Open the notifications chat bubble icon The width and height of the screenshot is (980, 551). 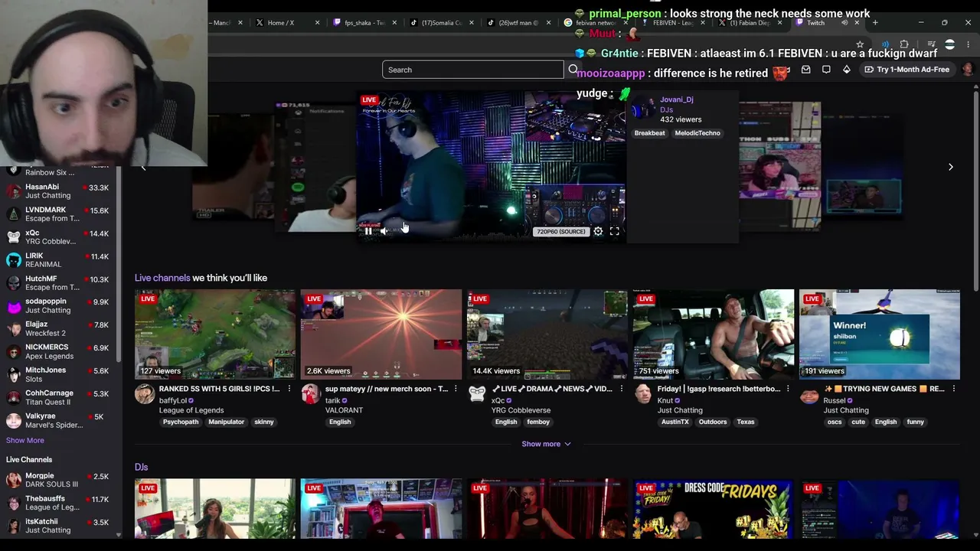pyautogui.click(x=826, y=70)
